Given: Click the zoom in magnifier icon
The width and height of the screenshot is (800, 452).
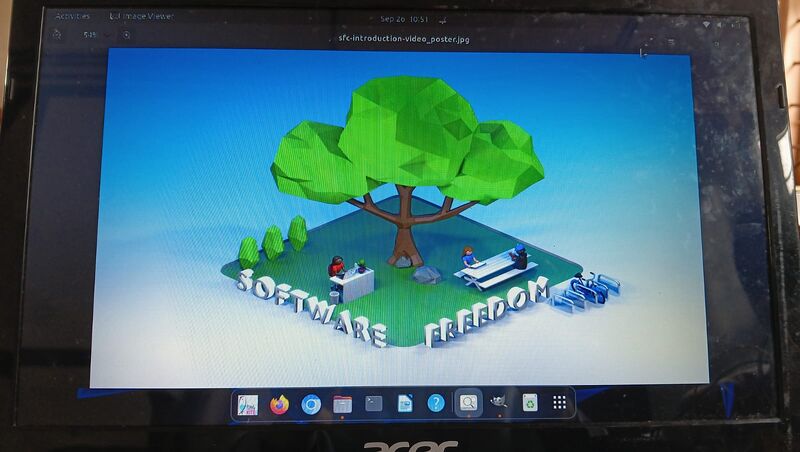Looking at the screenshot, I should pyautogui.click(x=127, y=34).
